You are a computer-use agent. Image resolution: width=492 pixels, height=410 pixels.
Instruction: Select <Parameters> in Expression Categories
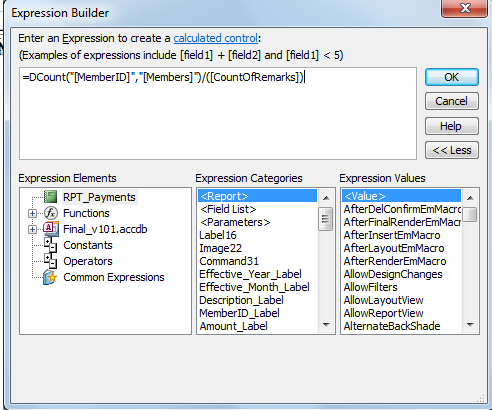(235, 222)
